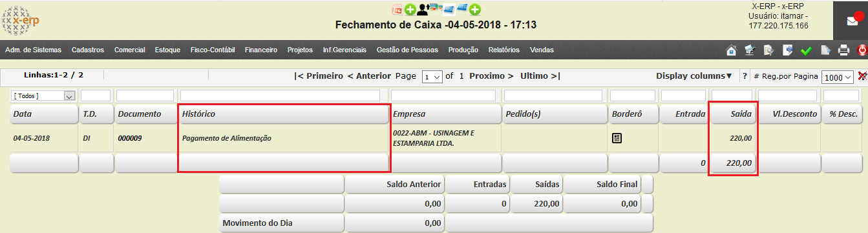This screenshot has width=868, height=233.
Task: Open the Borderô document icon in row
Action: pos(617,137)
